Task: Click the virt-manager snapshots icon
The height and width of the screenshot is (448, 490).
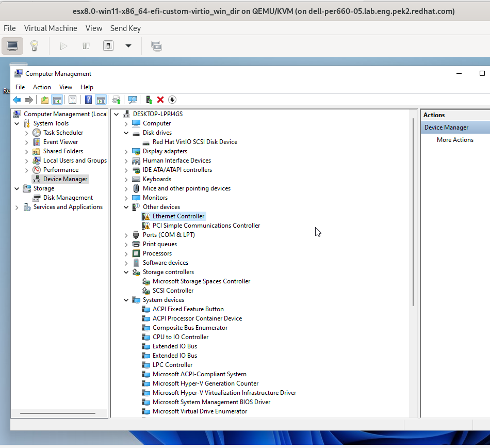Action: tap(156, 46)
